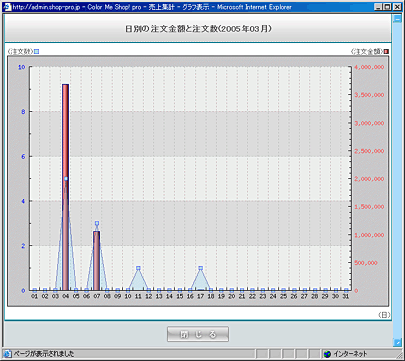This screenshot has width=405, height=361.
Task: Select the data point marker on day 17
Action: 200,268
